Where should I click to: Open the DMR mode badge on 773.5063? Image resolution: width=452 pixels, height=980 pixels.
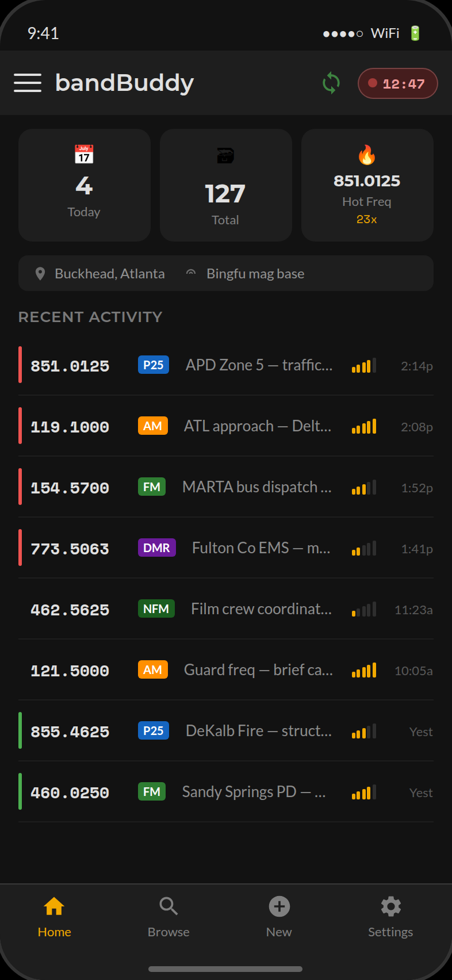[156, 548]
